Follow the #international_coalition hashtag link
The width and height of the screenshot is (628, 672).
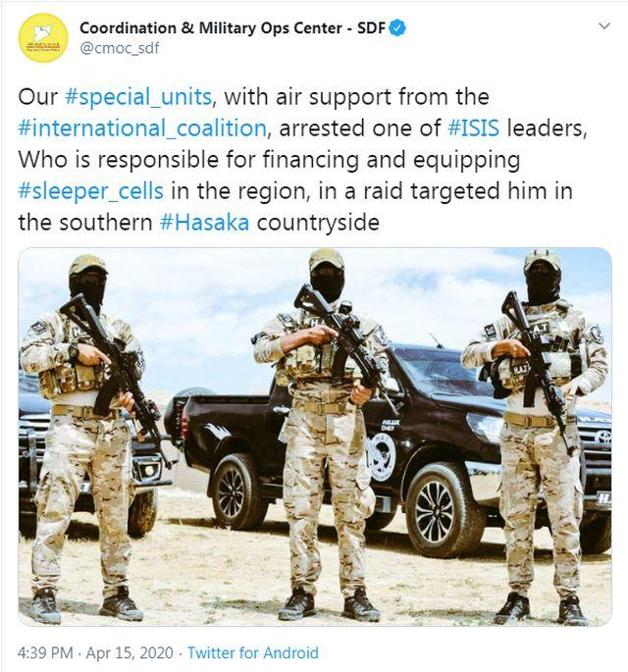[x=142, y=129]
